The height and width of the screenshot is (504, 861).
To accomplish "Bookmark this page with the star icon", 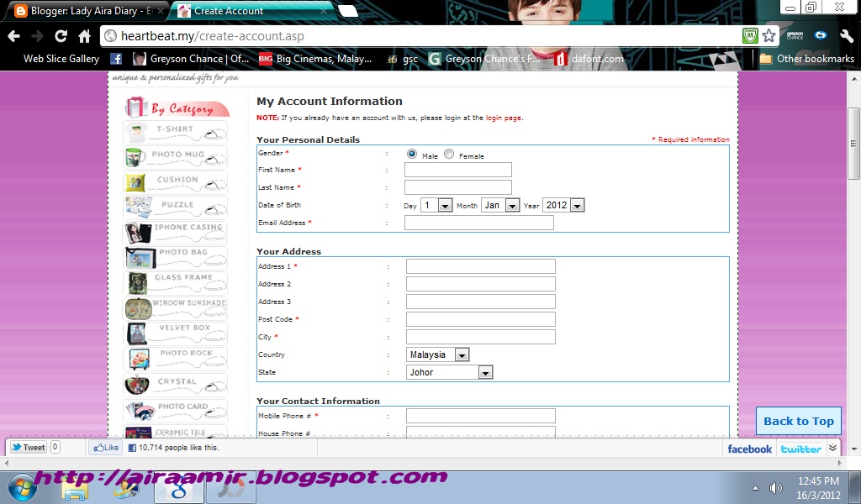I will click(x=769, y=36).
